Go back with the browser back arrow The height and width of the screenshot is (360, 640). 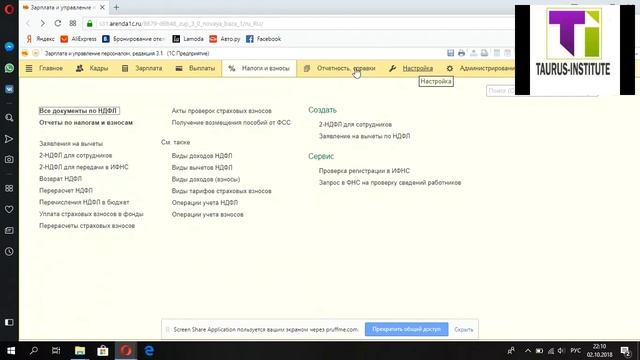28,23
